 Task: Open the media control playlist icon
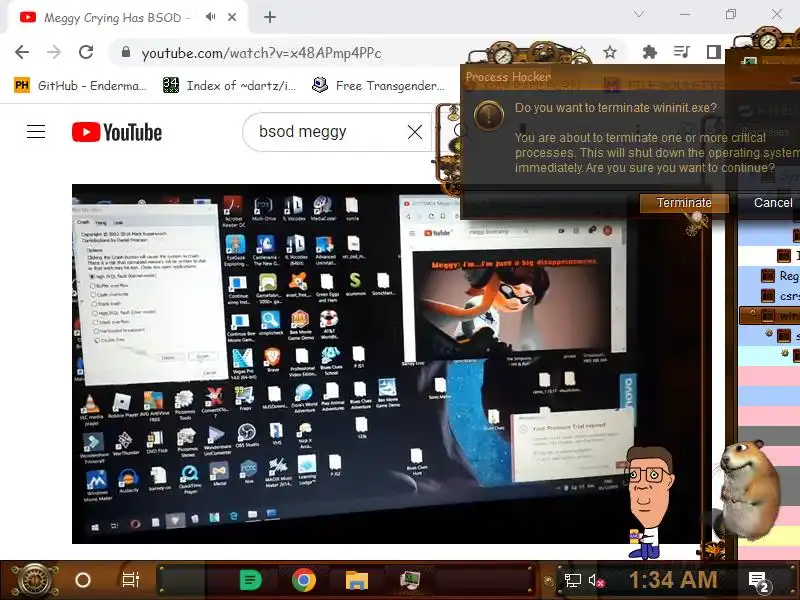[x=682, y=52]
